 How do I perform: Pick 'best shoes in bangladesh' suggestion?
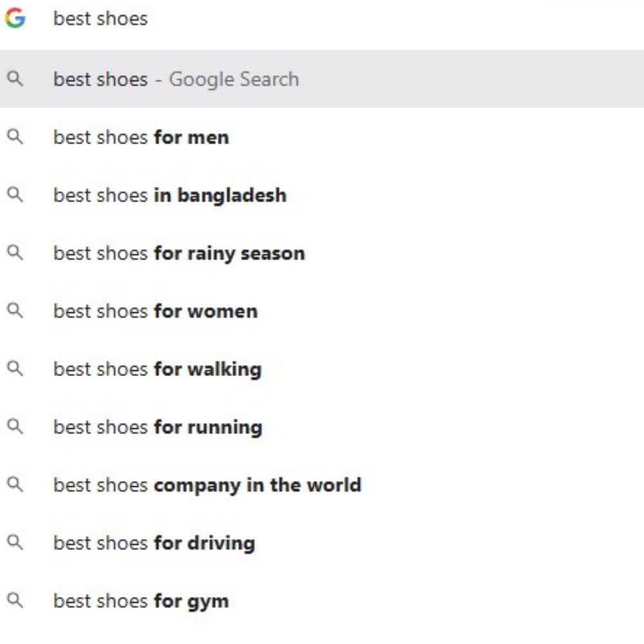pyautogui.click(x=169, y=195)
